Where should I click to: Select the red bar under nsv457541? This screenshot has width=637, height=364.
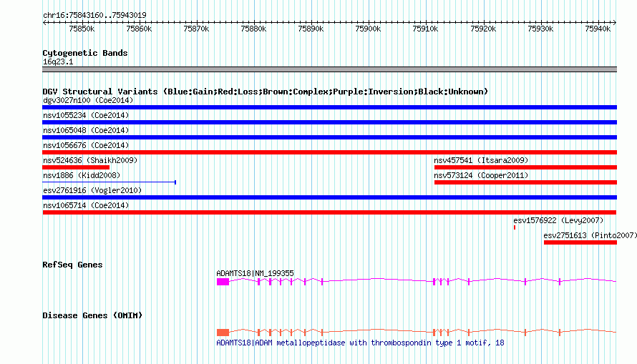coord(525,167)
